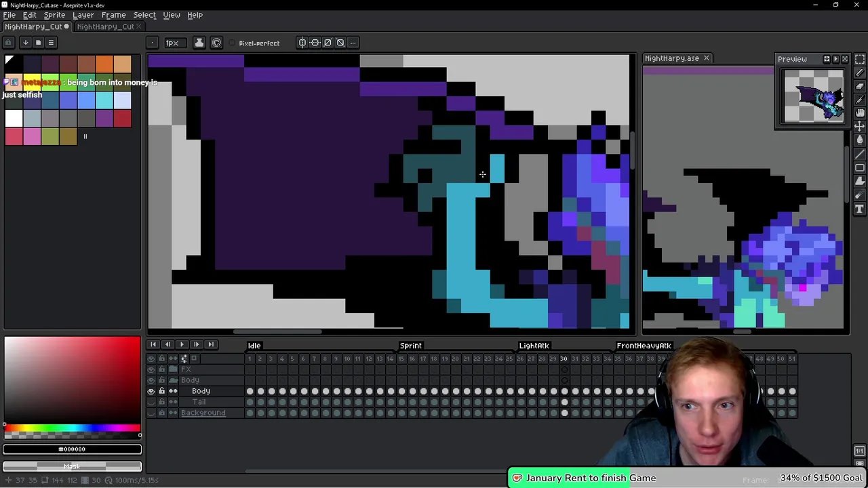Select the Rectangular Marquee tool
Screen dimensions: 868x488
point(859,59)
